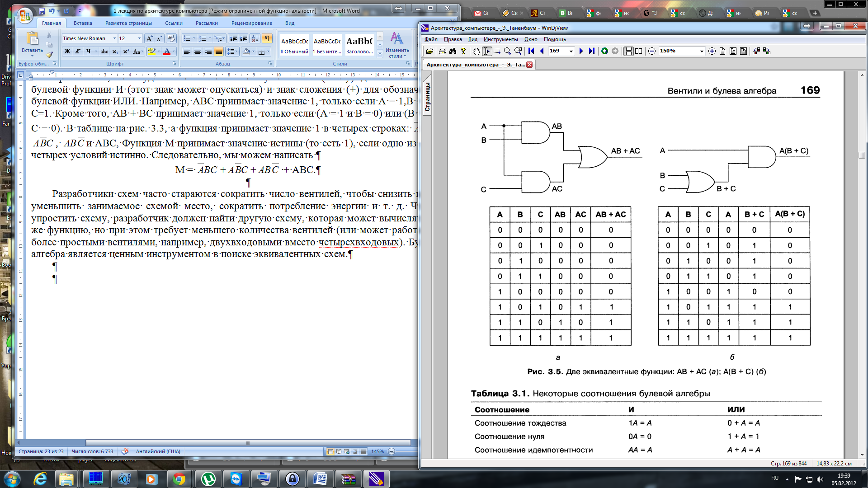
Task: Open Вставить paste options arrow
Action: point(32,55)
